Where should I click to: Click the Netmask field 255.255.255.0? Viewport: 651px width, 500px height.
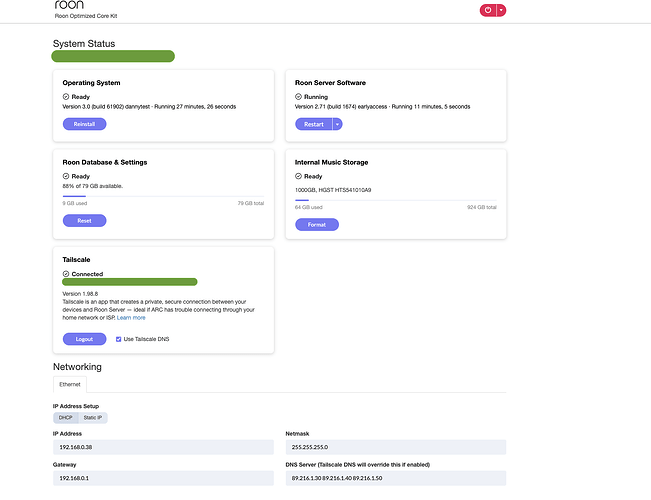[396, 447]
